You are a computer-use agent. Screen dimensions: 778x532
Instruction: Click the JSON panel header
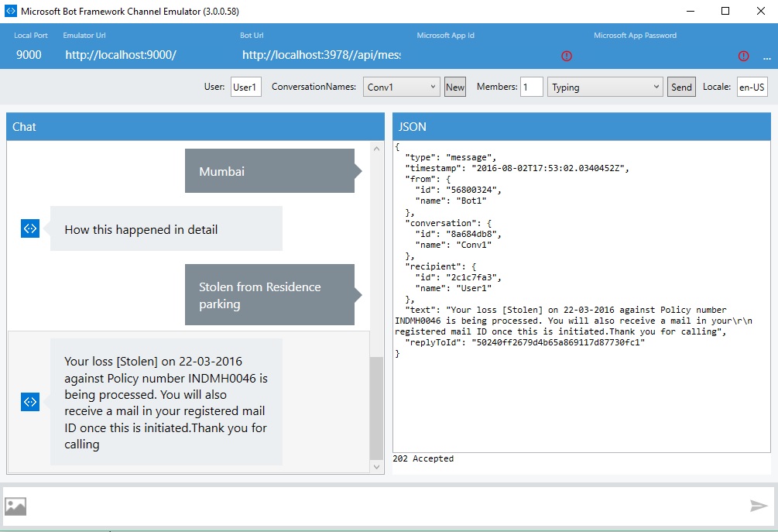[581, 126]
